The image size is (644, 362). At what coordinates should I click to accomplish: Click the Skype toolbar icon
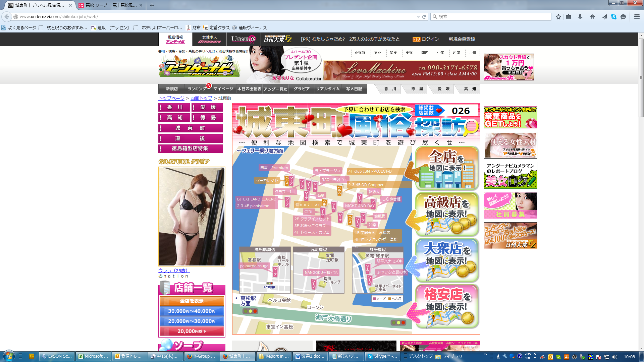pos(614,17)
